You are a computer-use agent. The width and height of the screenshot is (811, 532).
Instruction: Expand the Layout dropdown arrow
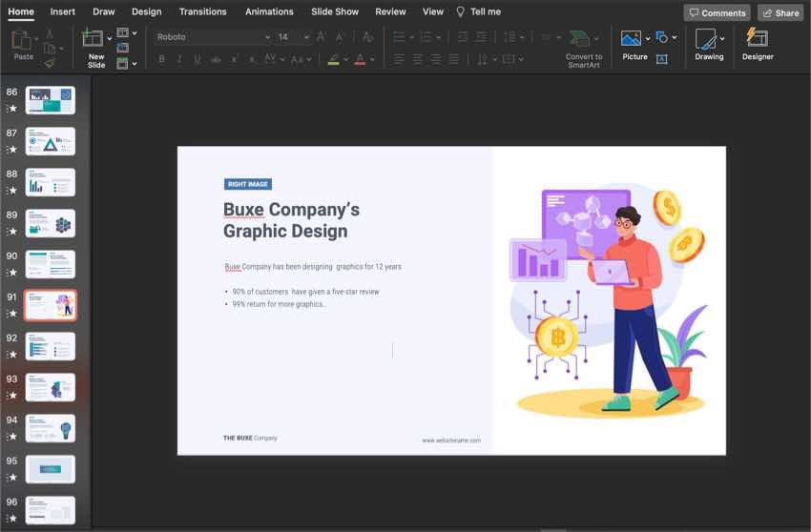pyautogui.click(x=135, y=33)
